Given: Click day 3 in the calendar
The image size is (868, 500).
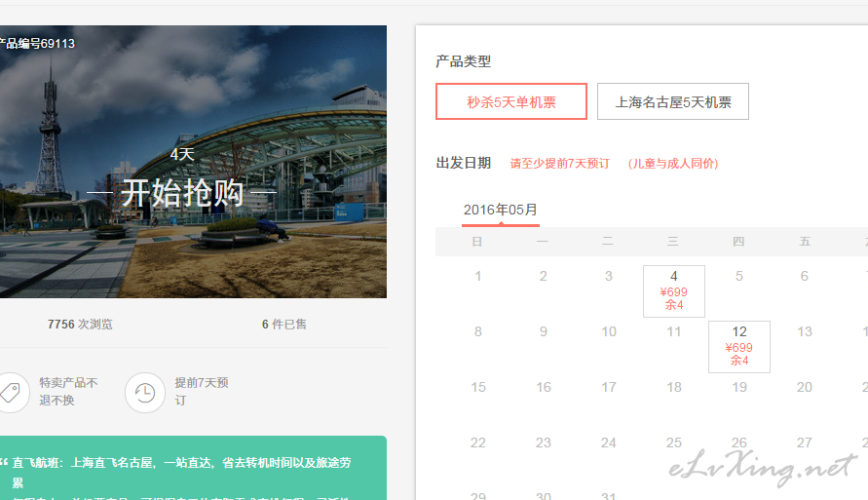Looking at the screenshot, I should tap(608, 276).
